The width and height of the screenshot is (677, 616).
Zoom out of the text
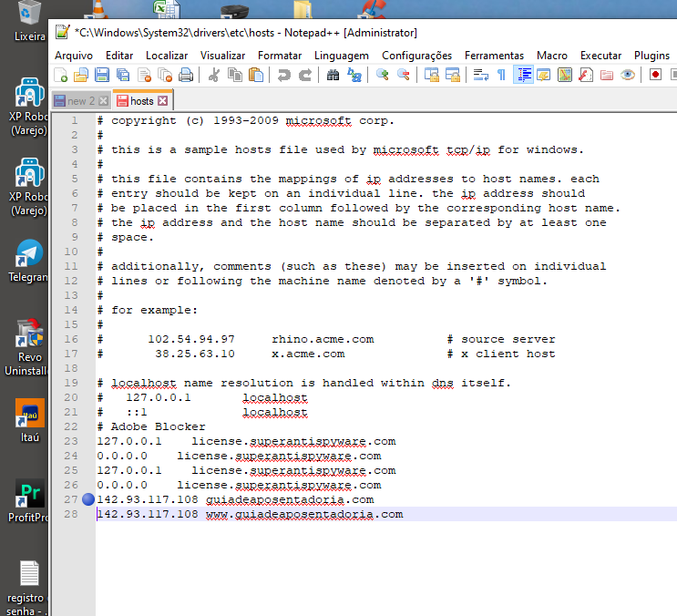click(x=404, y=75)
